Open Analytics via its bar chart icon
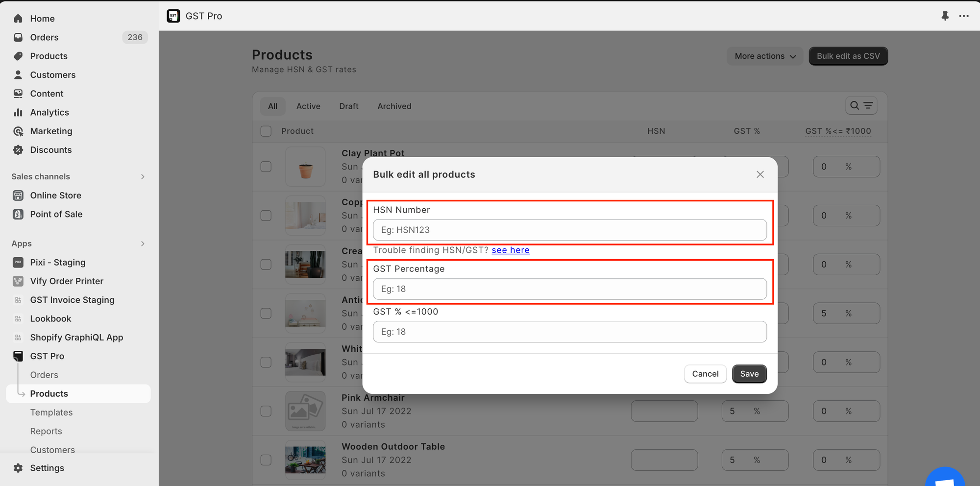Viewport: 980px width, 486px height. [x=18, y=113]
